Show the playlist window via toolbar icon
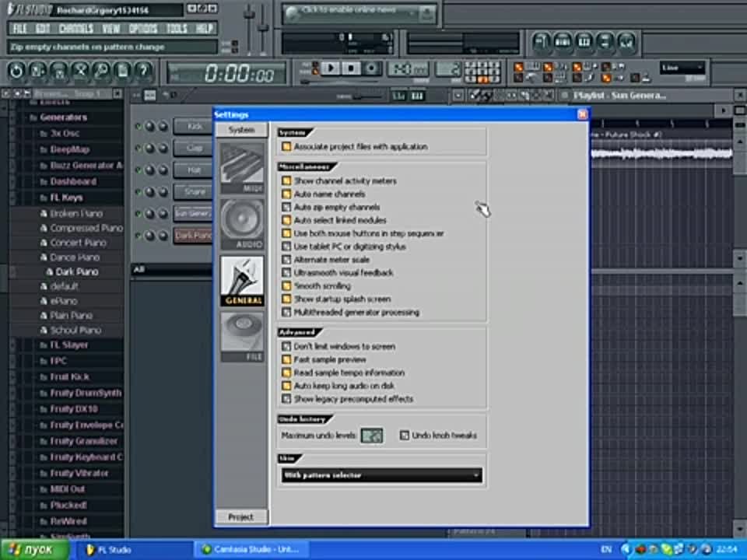This screenshot has height=560, width=747. tap(542, 42)
